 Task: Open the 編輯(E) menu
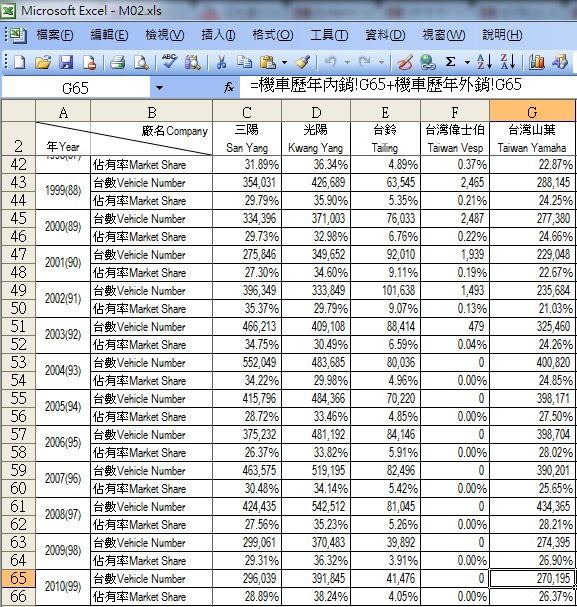110,35
